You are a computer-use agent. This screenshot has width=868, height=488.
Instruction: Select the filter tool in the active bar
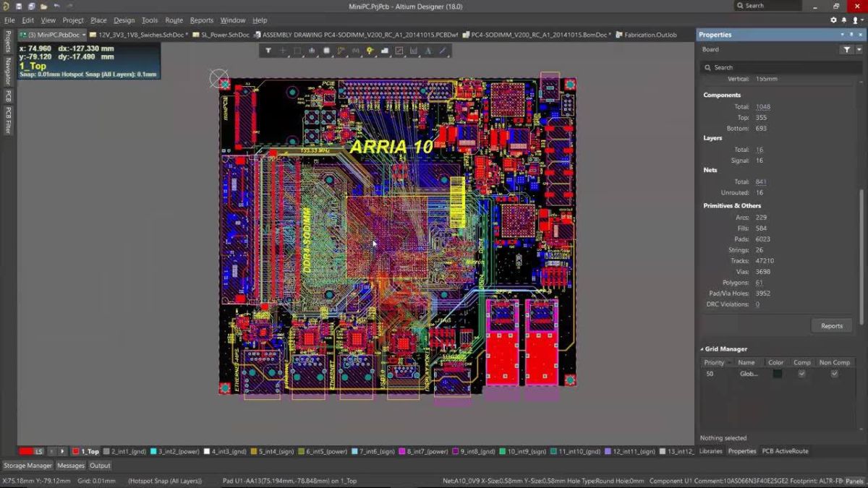click(x=268, y=51)
